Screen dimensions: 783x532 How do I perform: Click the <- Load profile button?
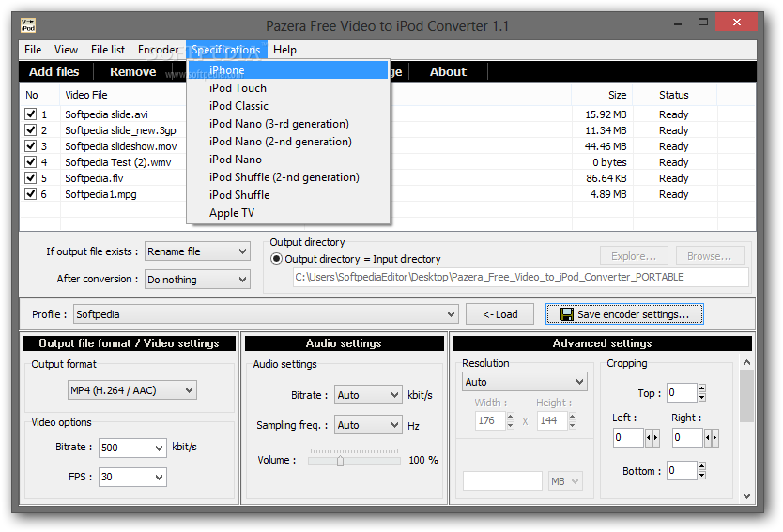tap(499, 314)
